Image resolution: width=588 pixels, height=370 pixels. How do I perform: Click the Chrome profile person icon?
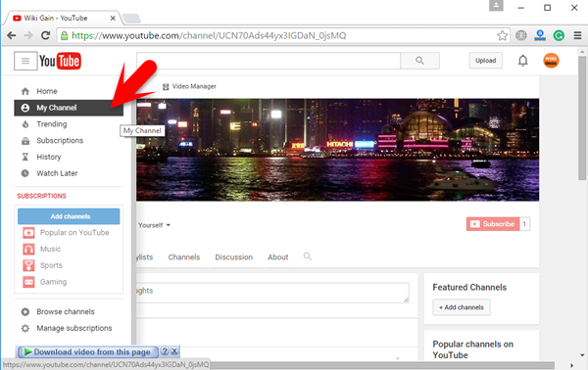tap(496, 5)
